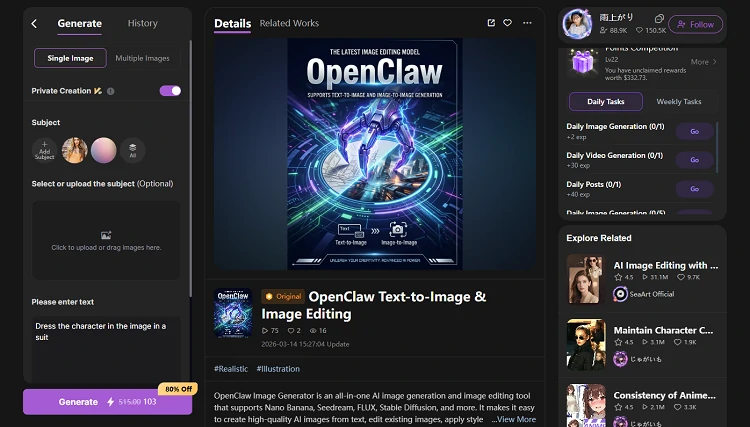Click Go for Daily Image Generation
Screen dimensions: 750x427
tap(695, 131)
